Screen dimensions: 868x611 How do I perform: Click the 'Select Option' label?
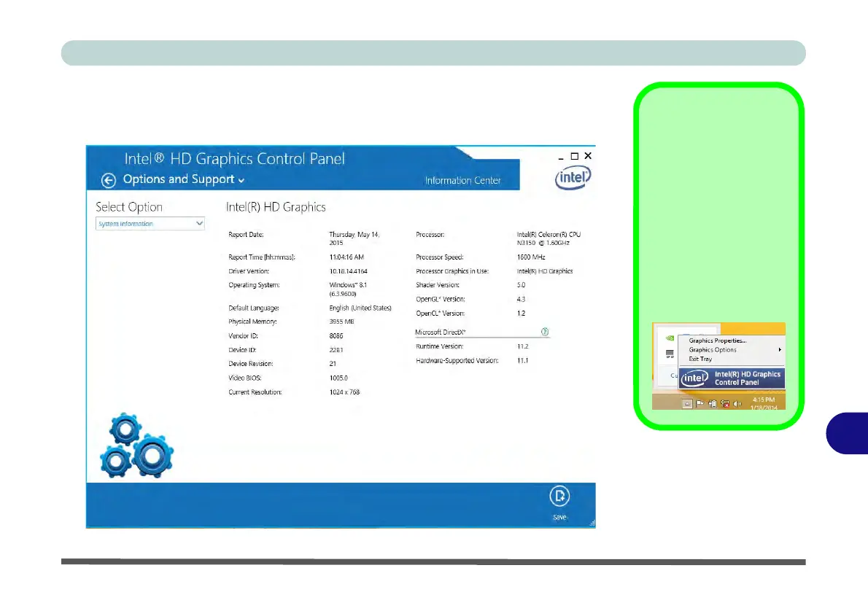(129, 207)
